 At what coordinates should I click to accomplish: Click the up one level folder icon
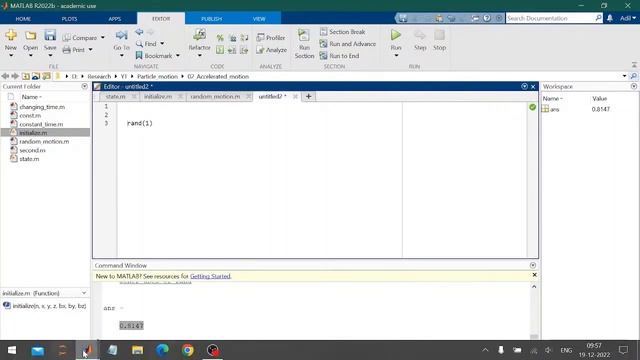pyautogui.click(x=26, y=76)
